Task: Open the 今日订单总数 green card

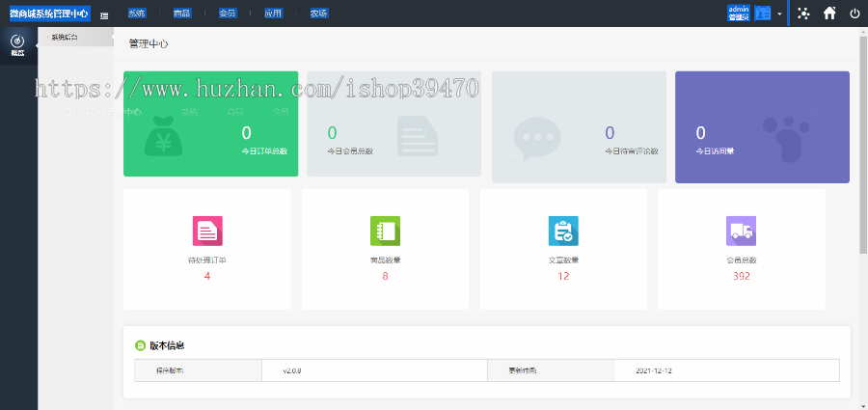Action: coord(211,123)
